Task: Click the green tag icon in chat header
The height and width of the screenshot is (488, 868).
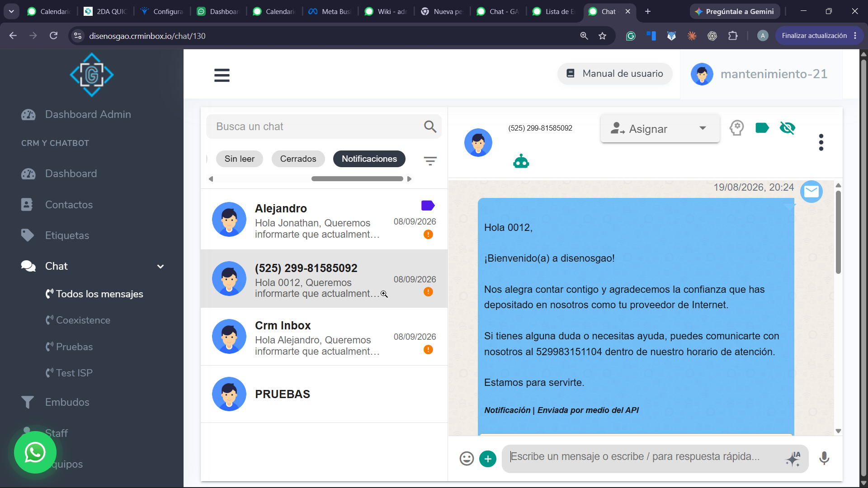Action: pyautogui.click(x=762, y=128)
